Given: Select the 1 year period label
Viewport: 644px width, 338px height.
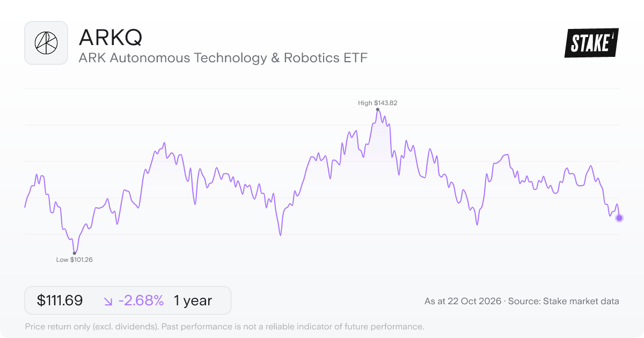Looking at the screenshot, I should point(193,301).
